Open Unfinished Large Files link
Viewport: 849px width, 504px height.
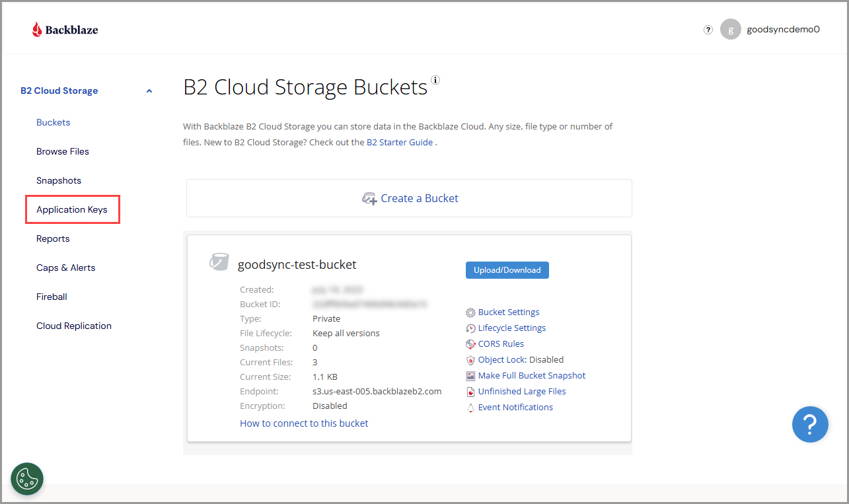[522, 391]
